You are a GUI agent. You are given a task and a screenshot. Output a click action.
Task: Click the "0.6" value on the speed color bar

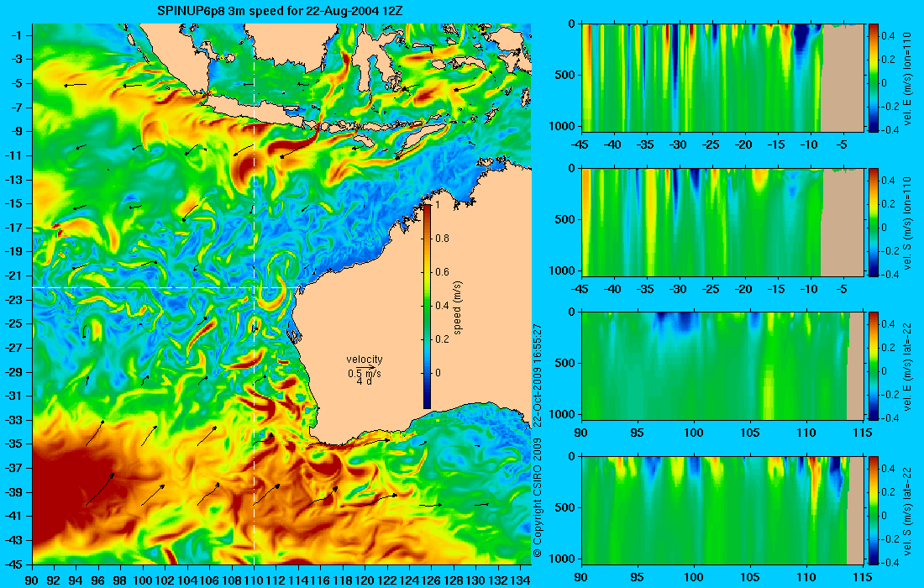point(442,271)
